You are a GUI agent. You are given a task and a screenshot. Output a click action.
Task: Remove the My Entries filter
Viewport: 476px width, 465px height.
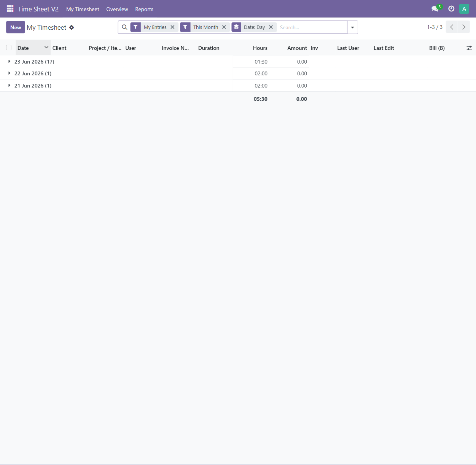(172, 27)
